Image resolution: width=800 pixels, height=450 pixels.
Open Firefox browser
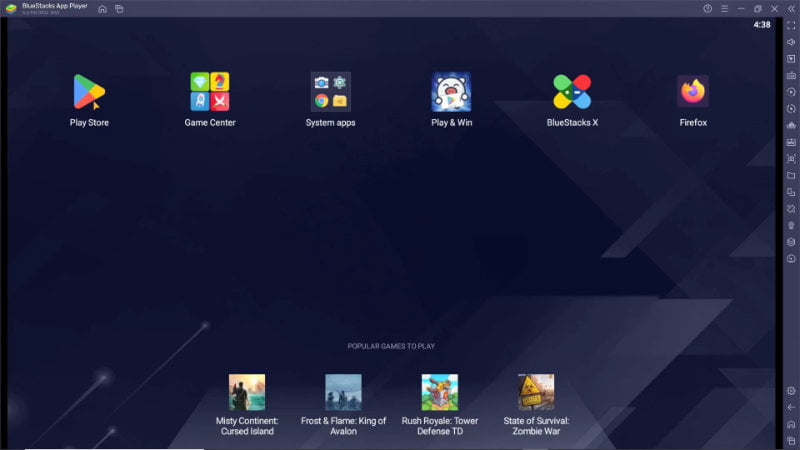point(693,92)
